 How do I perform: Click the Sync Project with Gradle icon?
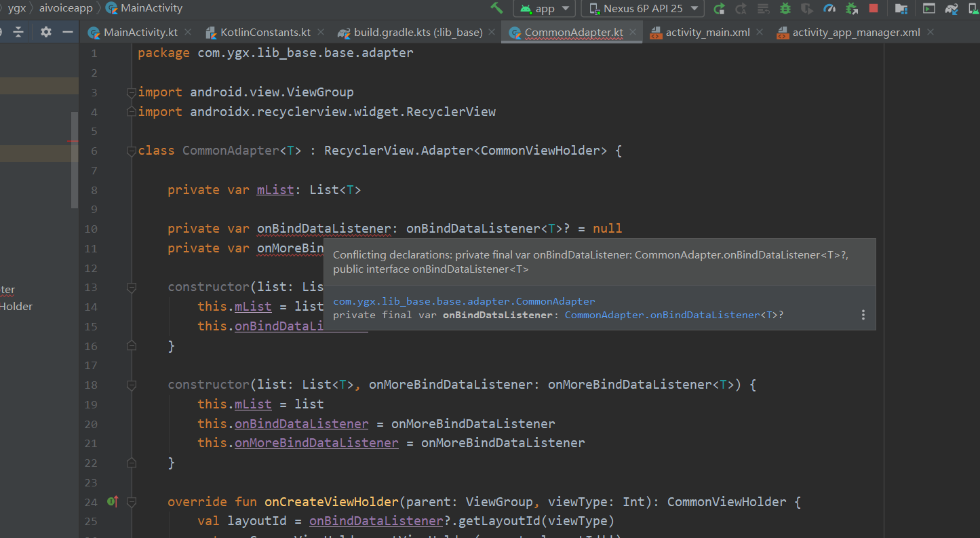(952, 8)
